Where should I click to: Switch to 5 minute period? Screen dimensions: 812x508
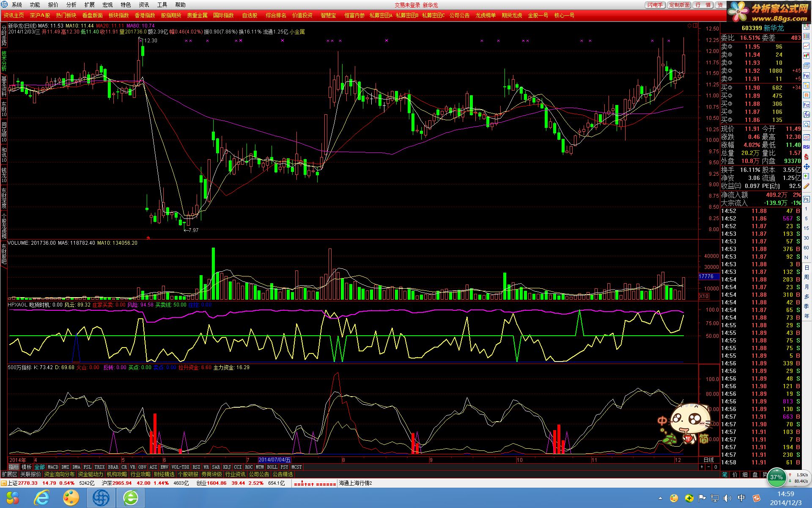(807, 218)
